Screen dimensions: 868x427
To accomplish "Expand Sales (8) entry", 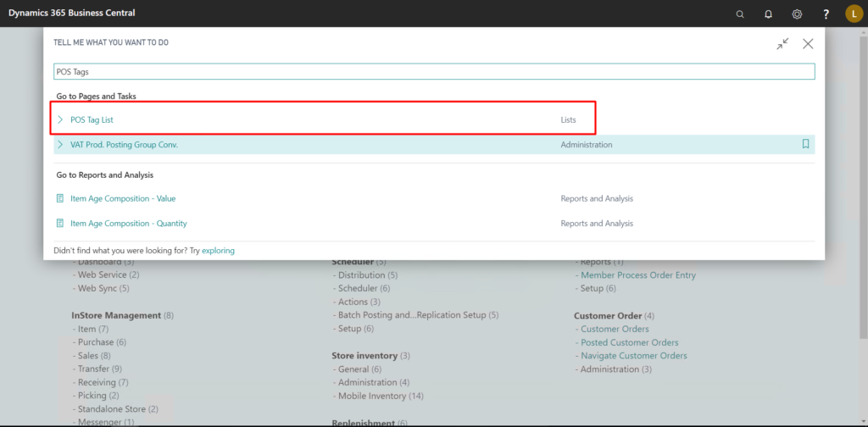I will 94,356.
